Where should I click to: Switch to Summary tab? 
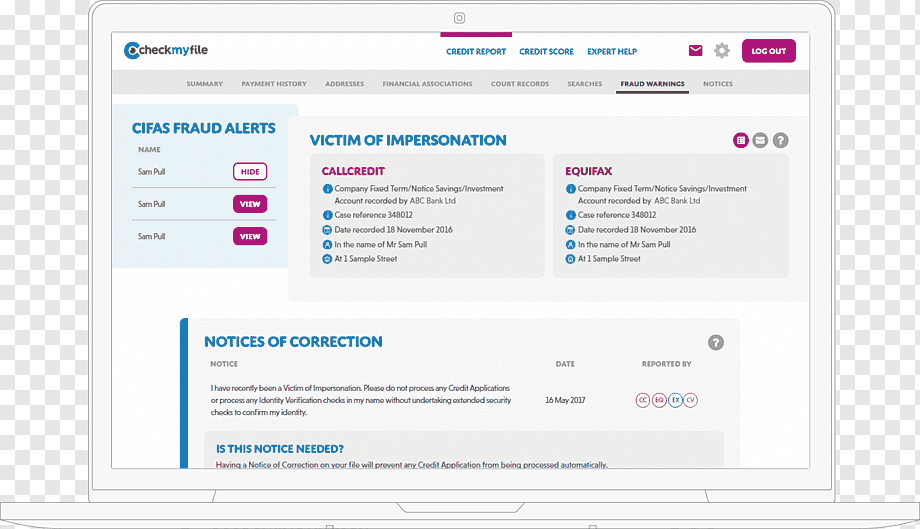tap(205, 84)
